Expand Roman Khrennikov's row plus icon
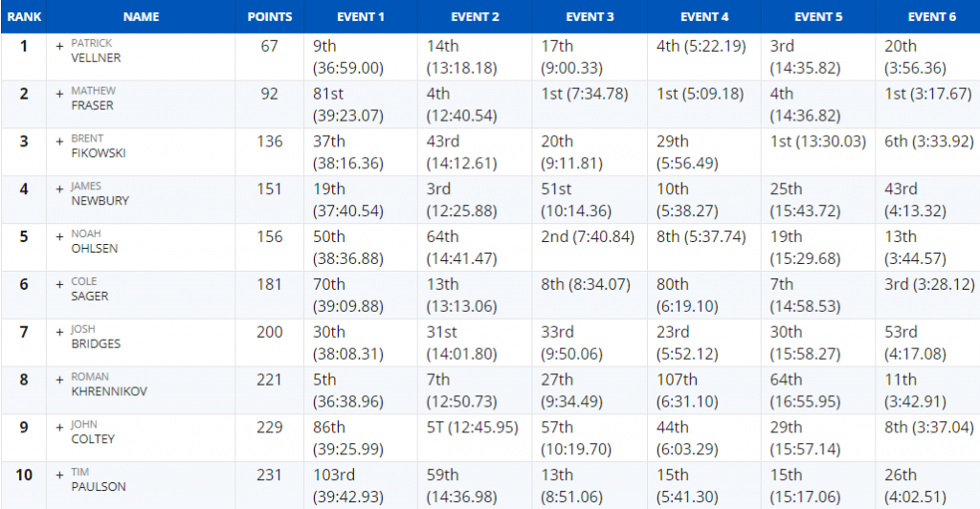The height and width of the screenshot is (509, 980). click(60, 380)
